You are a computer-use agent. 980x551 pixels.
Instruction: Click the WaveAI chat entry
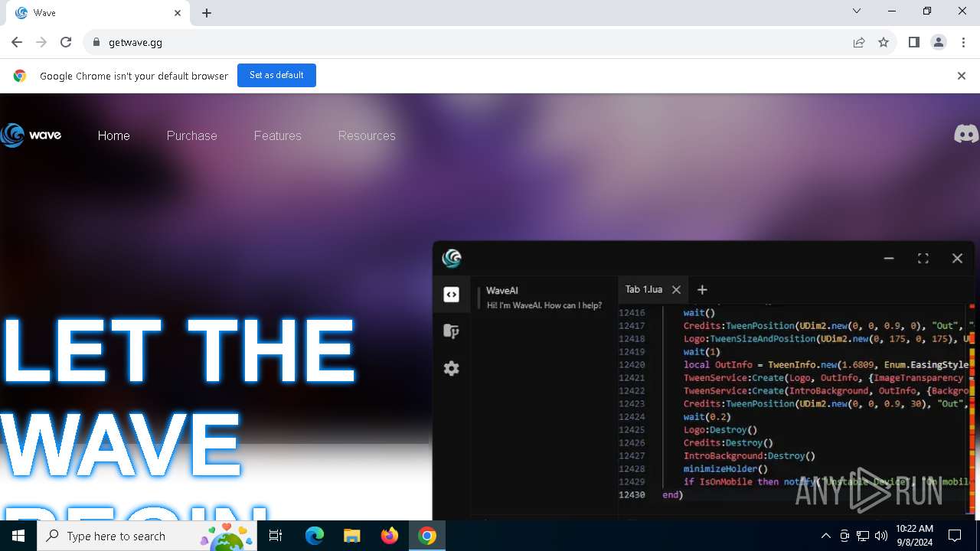(544, 298)
